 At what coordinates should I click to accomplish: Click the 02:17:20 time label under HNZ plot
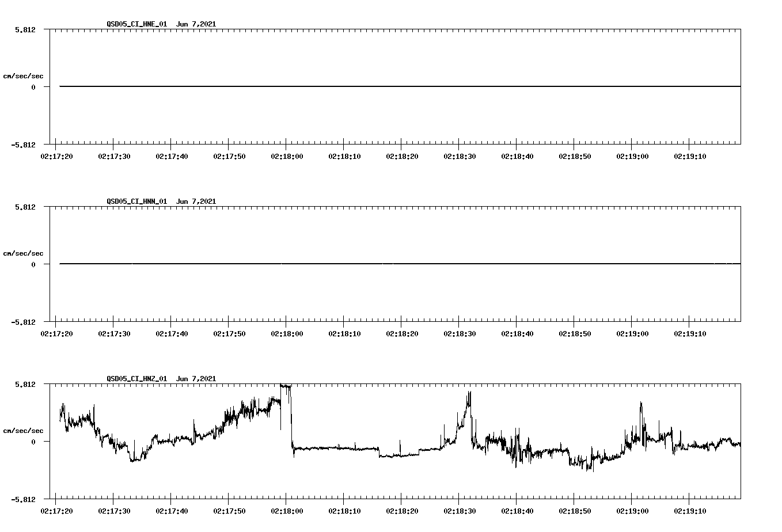56,511
